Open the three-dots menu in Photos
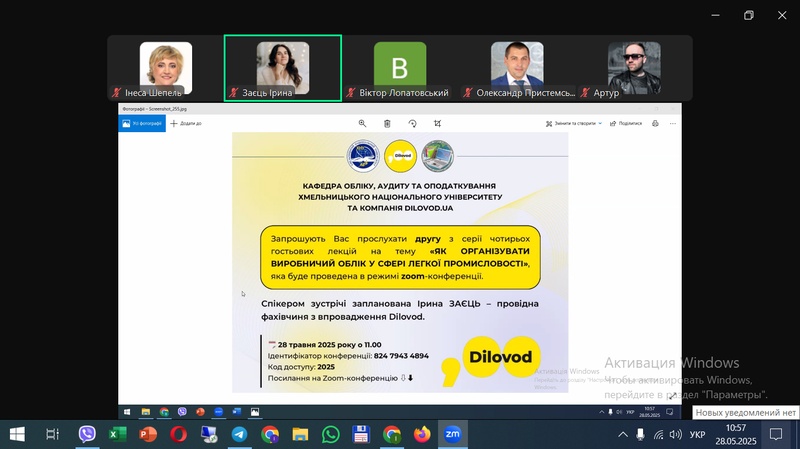Screen dimensions: 800x449 (672, 123)
